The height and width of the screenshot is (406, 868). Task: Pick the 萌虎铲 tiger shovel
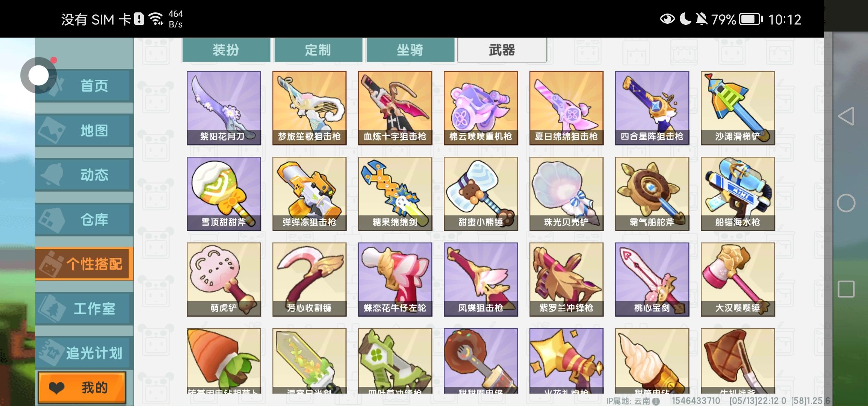224,280
